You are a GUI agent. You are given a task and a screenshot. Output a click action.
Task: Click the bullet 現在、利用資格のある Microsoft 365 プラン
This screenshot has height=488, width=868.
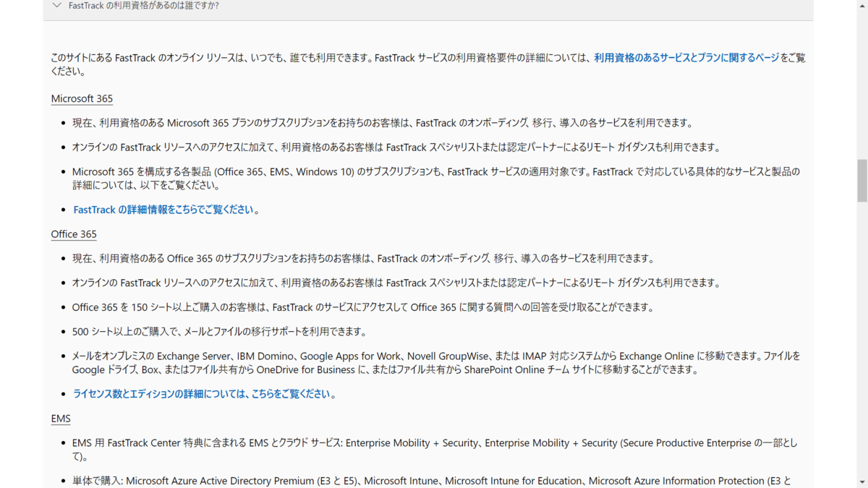tap(383, 123)
